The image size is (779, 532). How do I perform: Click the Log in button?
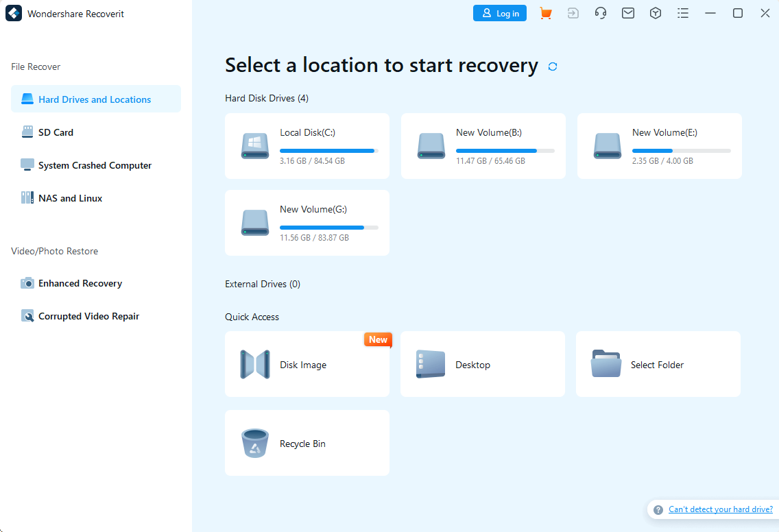pos(500,14)
